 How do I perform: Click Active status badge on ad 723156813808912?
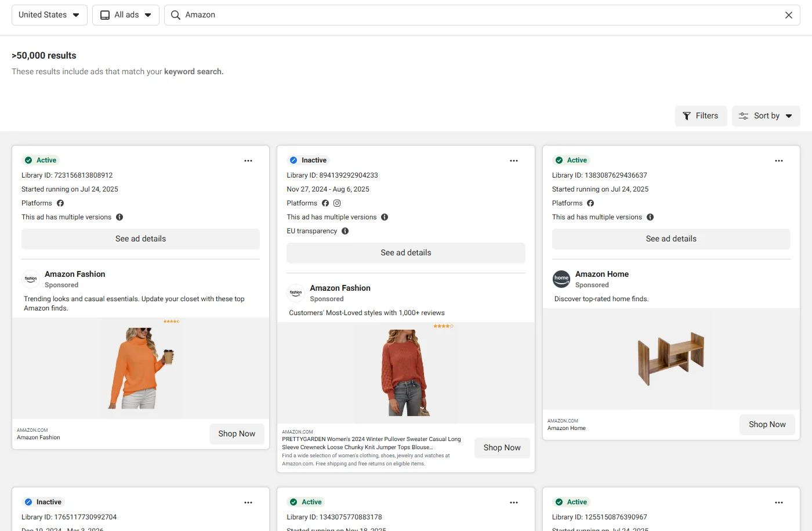tap(41, 160)
